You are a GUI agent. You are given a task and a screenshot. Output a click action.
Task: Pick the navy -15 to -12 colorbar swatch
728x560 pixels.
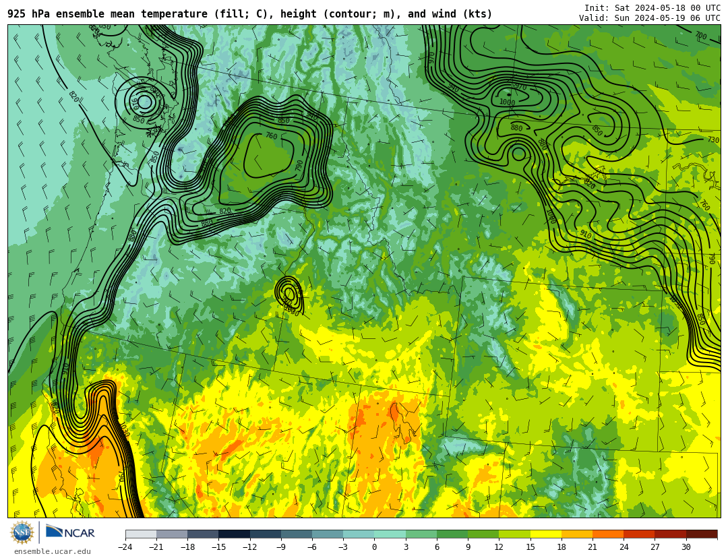(x=235, y=534)
